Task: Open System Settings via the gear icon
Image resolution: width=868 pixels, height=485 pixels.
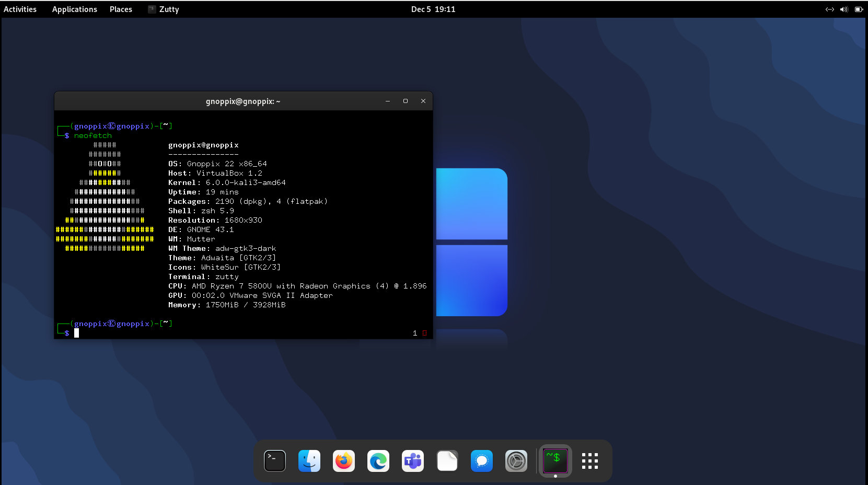Action: click(x=516, y=461)
